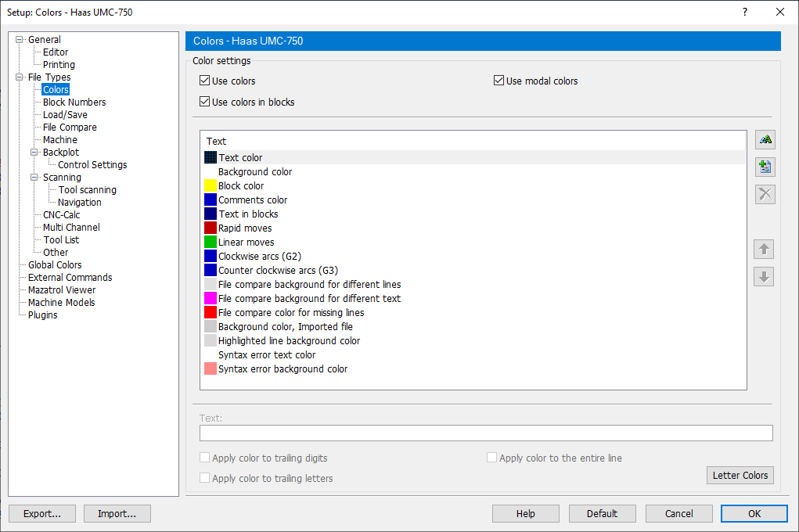Click red swatch for missing lines color

[x=211, y=312]
